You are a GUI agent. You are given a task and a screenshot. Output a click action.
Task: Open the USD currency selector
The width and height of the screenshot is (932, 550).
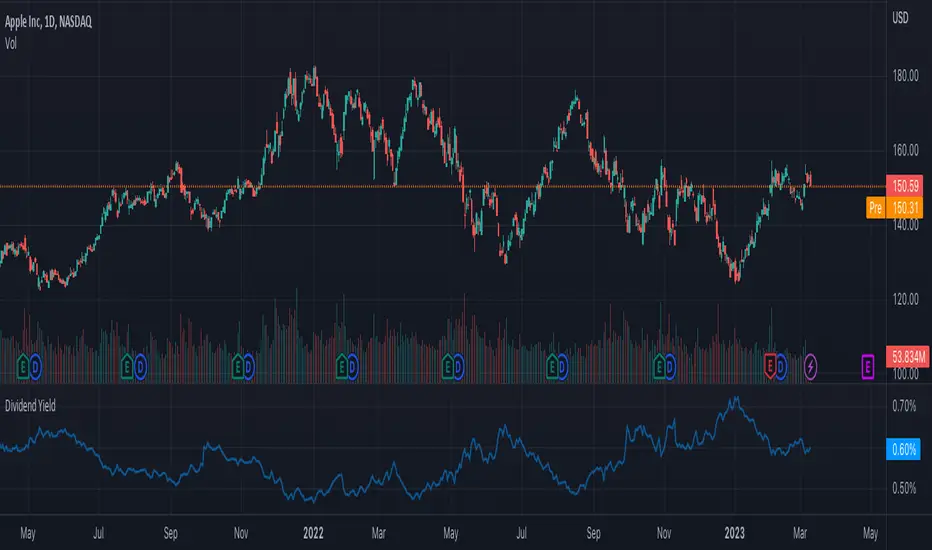tap(900, 18)
